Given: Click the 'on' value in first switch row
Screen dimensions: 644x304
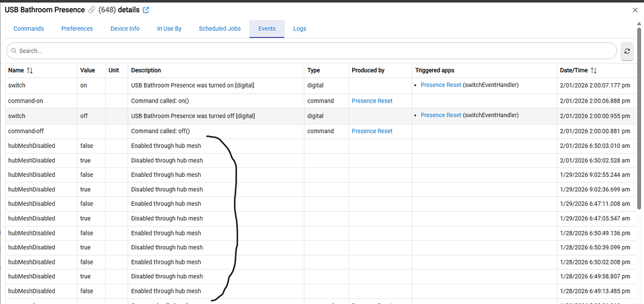Looking at the screenshot, I should pos(84,86).
